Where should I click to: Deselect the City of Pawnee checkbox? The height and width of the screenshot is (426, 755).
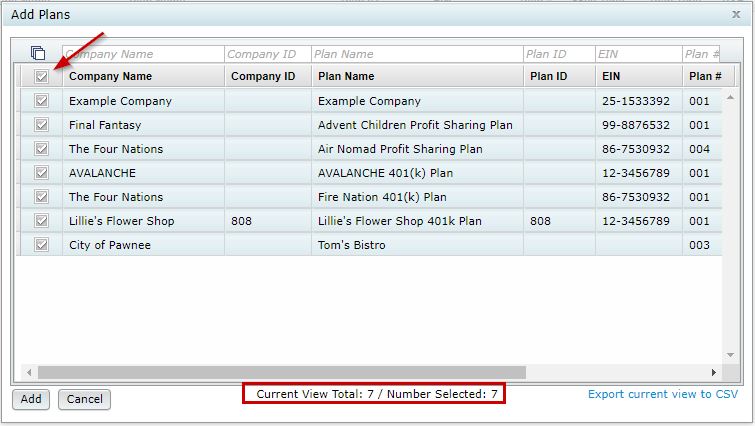[x=41, y=245]
